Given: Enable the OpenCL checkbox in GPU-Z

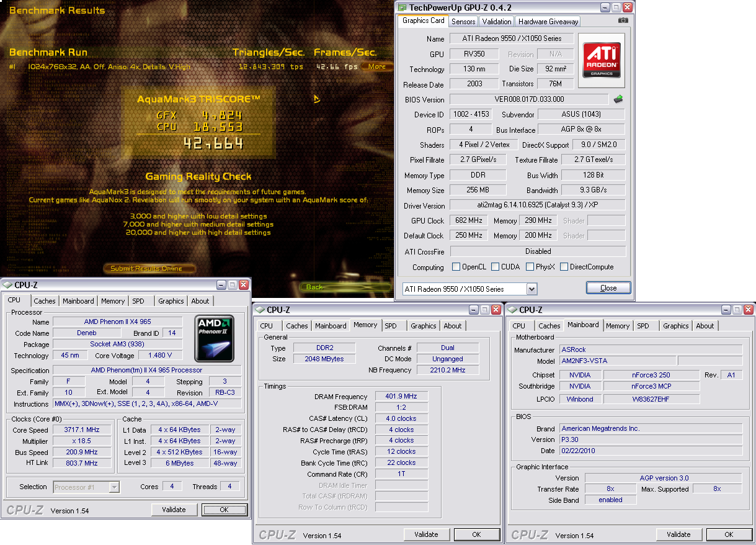Looking at the screenshot, I should [x=456, y=267].
